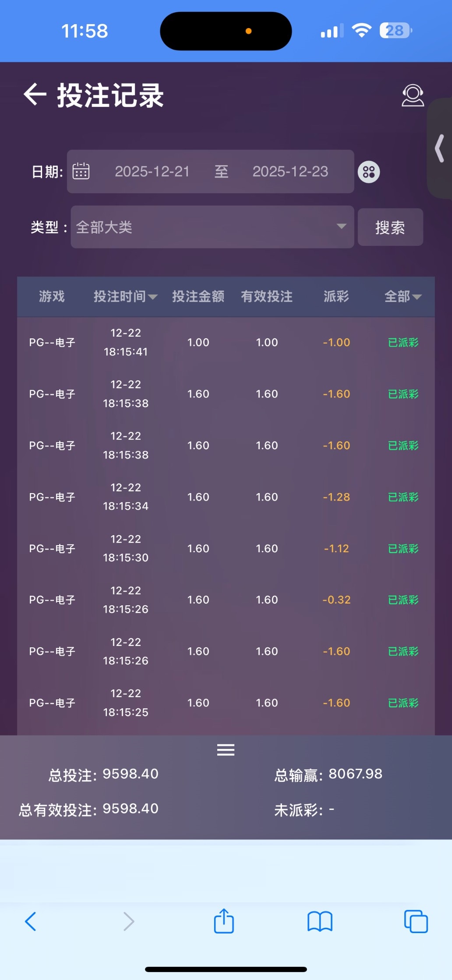Click the 投注金额 column header
Image resolution: width=452 pixels, height=980 pixels.
pyautogui.click(x=198, y=297)
